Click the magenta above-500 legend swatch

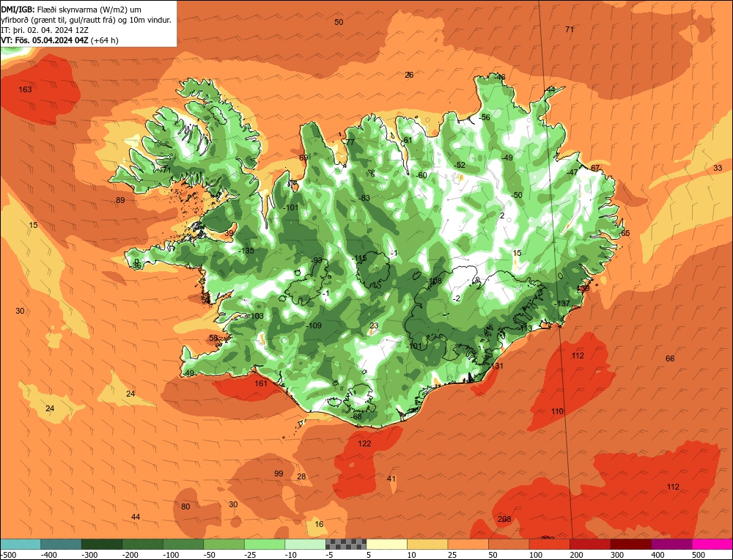[712, 544]
